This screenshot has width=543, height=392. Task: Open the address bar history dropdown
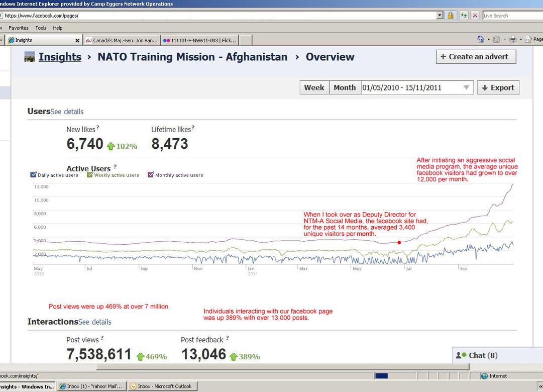click(x=440, y=15)
